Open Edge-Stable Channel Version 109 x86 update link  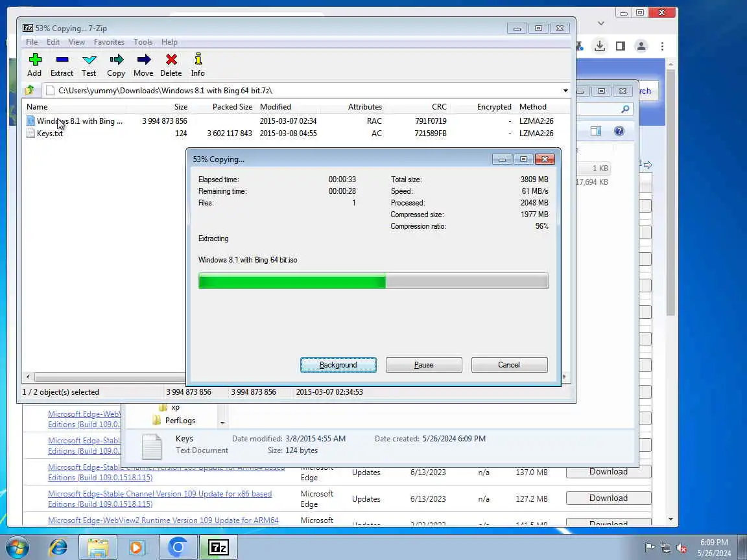click(x=160, y=498)
